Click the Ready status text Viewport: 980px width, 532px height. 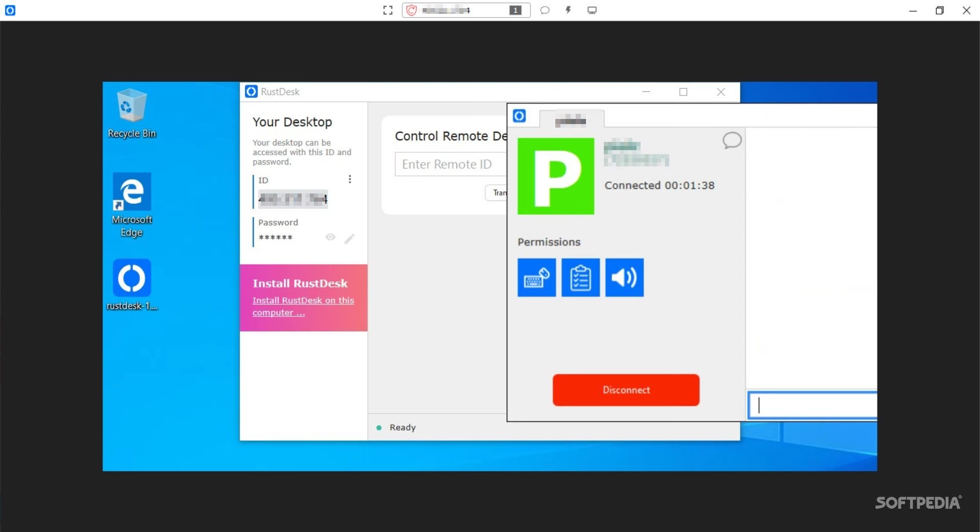pyautogui.click(x=403, y=427)
